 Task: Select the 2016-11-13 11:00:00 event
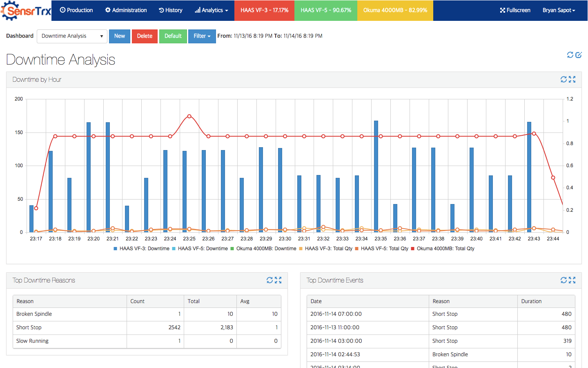441,328
